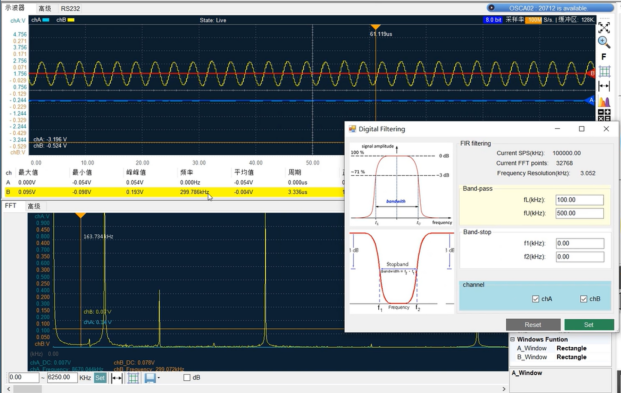Viewport: 621px width, 393px height.
Task: Open the FFT tab
Action: tap(10, 206)
